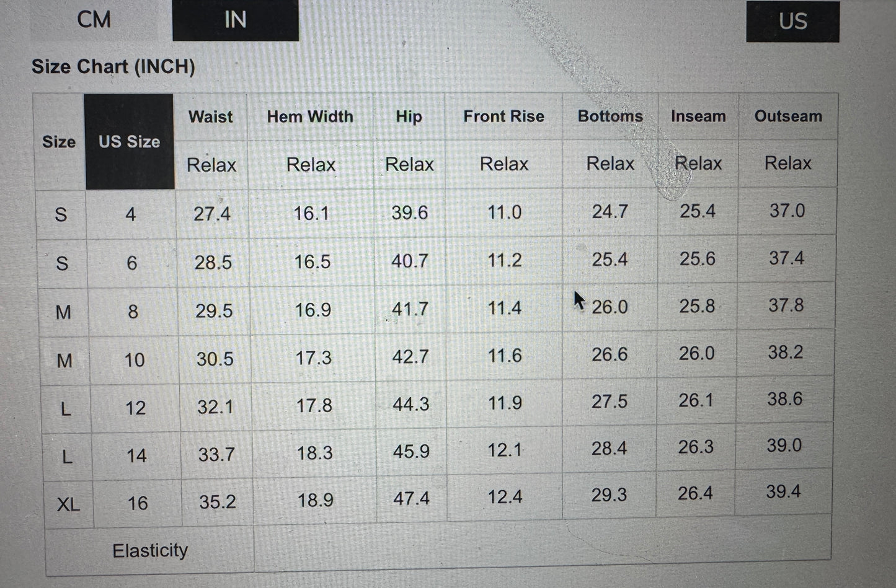
Task: Select hip value 47.4
Action: click(411, 498)
